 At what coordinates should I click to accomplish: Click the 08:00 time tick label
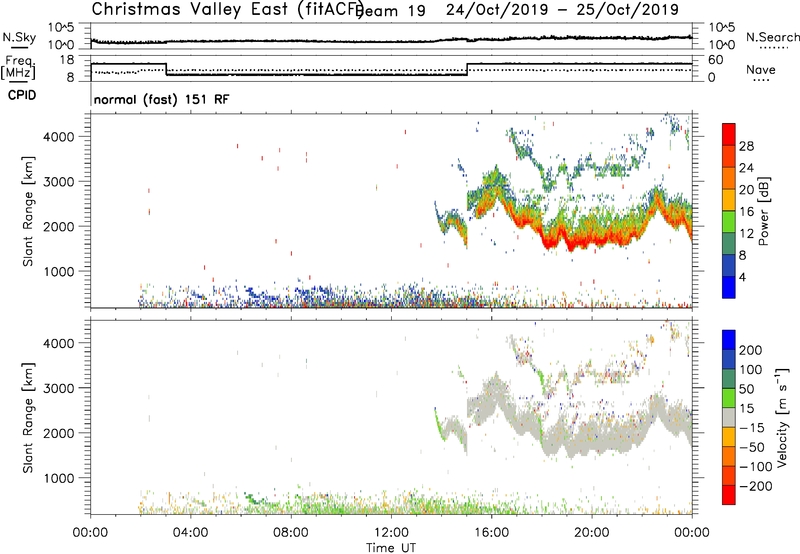291,533
